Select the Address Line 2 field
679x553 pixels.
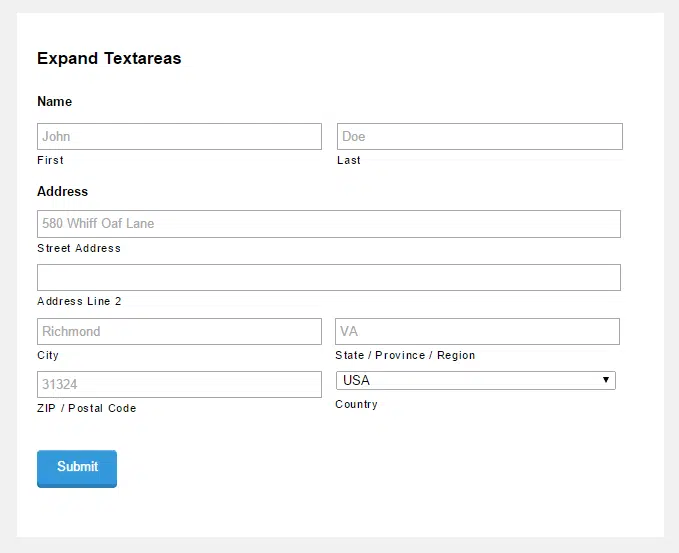[x=329, y=277]
